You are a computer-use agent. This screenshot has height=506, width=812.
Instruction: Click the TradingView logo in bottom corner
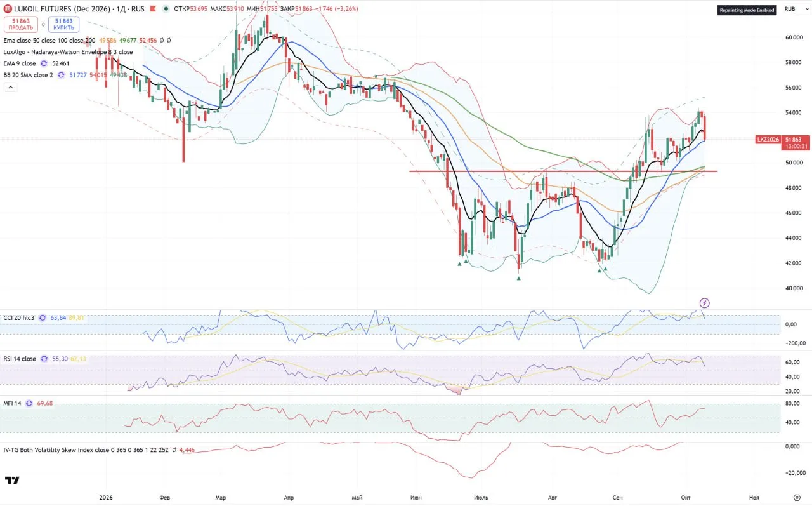(11, 480)
